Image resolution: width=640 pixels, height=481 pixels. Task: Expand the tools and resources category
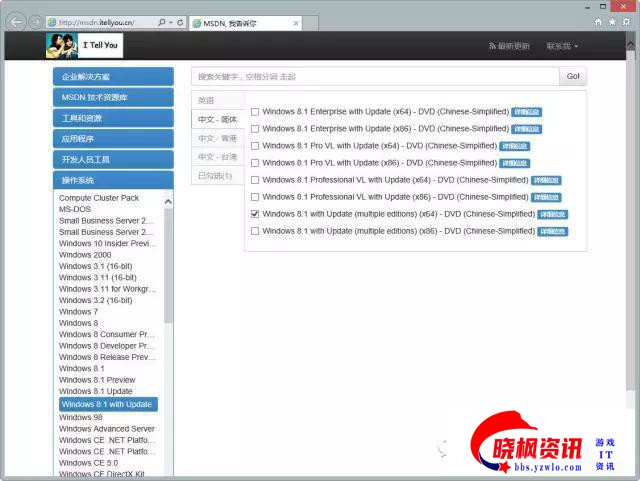click(x=113, y=118)
